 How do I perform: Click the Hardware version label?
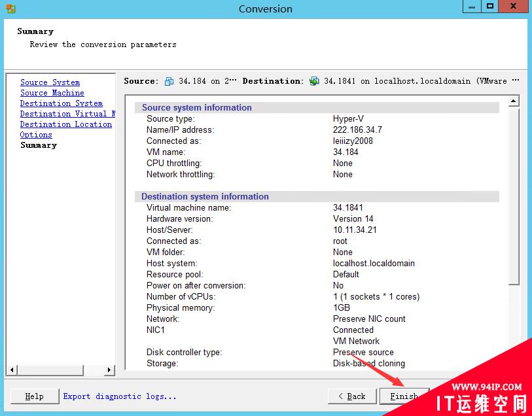(x=179, y=219)
